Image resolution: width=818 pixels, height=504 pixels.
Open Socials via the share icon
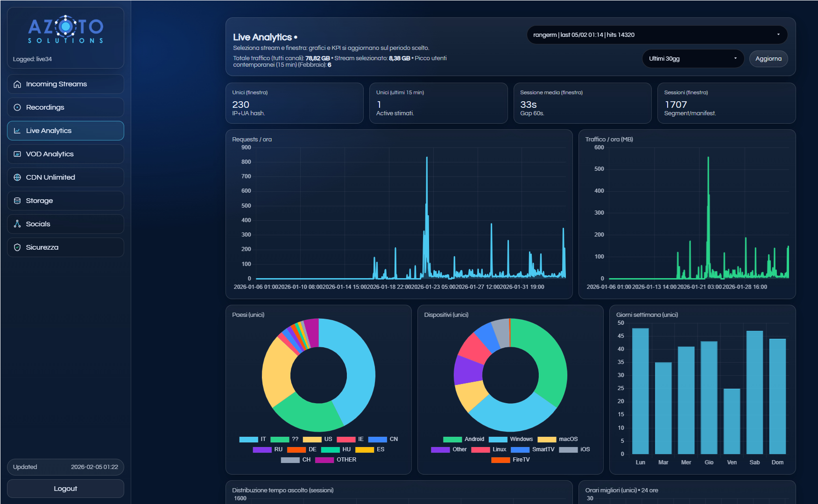(17, 224)
